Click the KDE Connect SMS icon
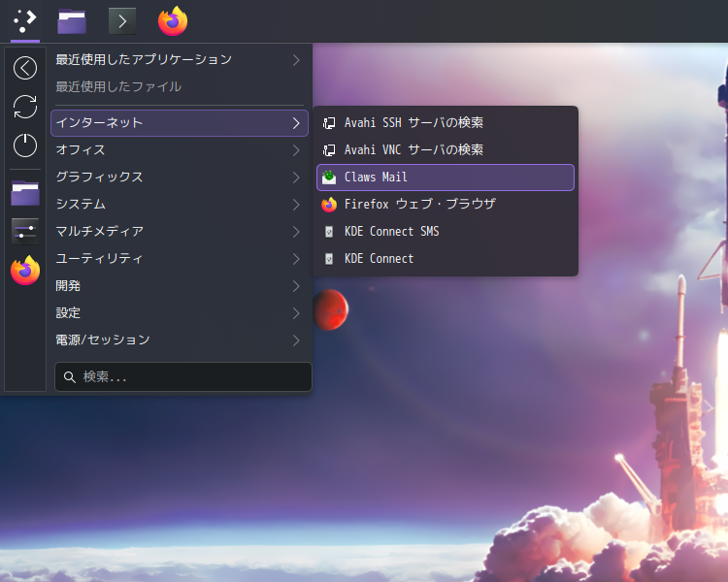The width and height of the screenshot is (728, 582). tap(329, 232)
